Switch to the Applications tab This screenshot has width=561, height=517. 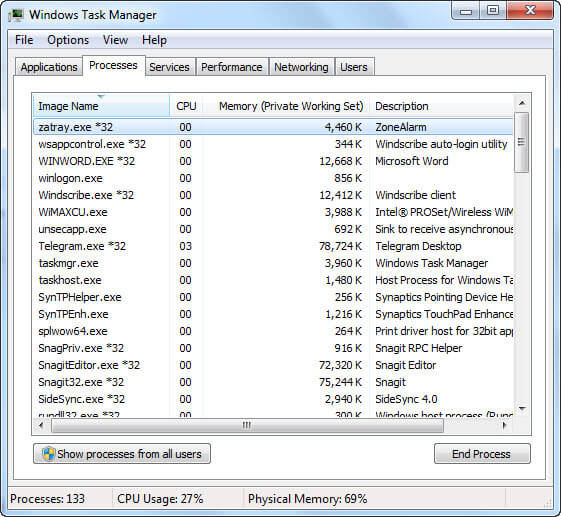point(49,67)
